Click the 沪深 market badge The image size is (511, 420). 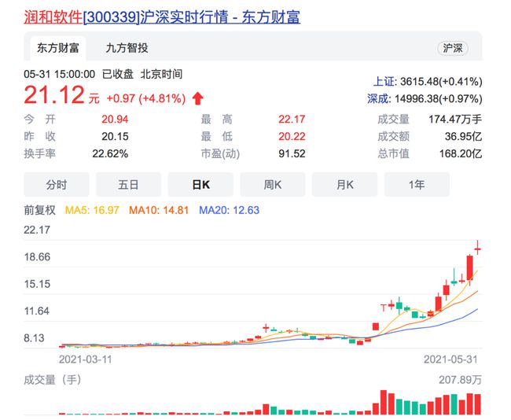tap(452, 48)
